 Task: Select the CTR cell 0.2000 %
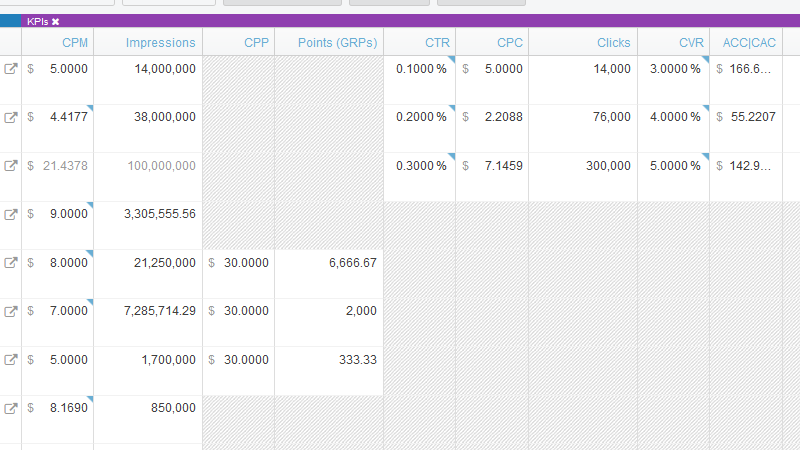tap(419, 129)
